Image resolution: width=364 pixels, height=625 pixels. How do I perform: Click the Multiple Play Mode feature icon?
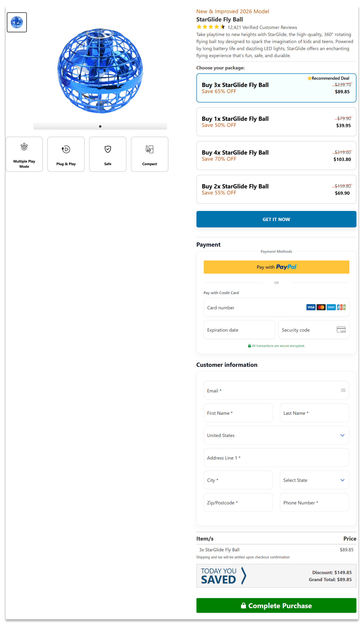click(24, 147)
